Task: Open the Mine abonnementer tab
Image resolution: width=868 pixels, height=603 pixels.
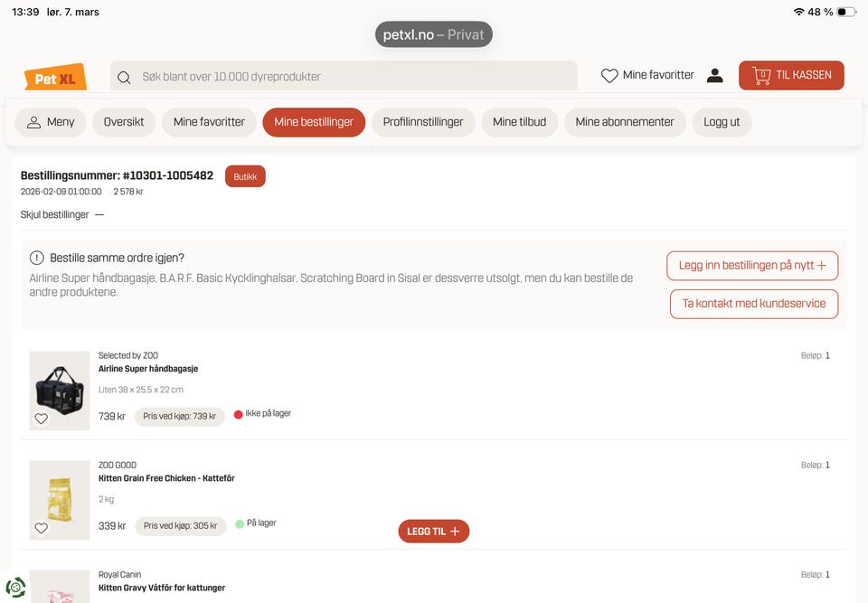Action: [625, 122]
